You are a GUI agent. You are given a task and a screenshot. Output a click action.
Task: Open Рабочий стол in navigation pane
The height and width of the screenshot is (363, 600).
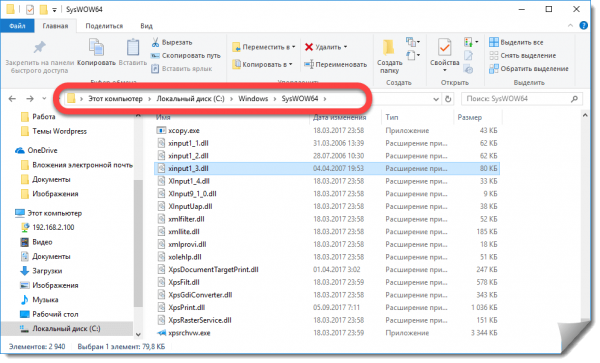pyautogui.click(x=55, y=314)
